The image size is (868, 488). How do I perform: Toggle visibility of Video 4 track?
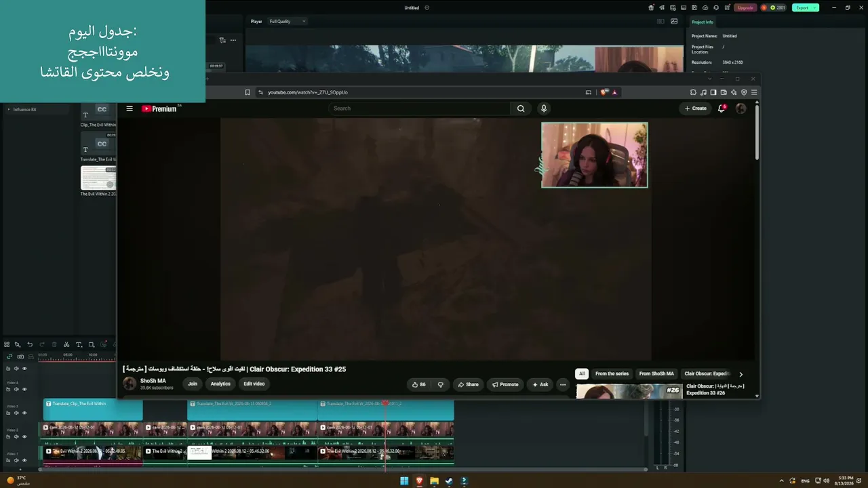[24, 389]
